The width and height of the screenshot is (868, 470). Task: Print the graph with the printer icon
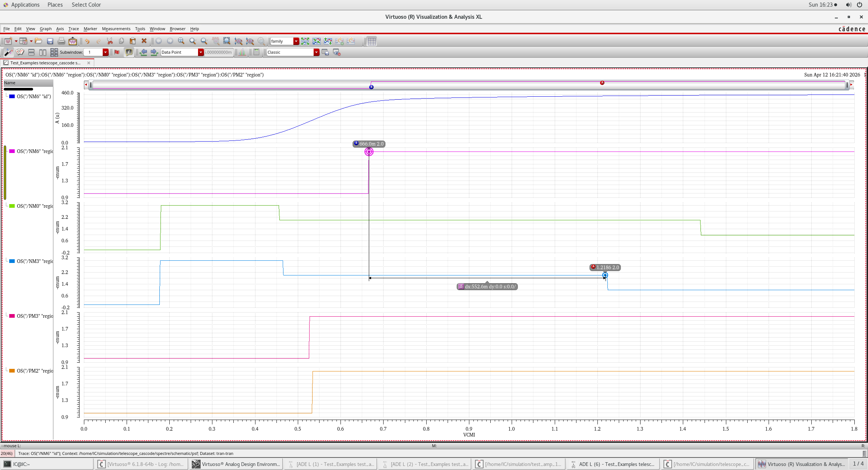pos(61,41)
